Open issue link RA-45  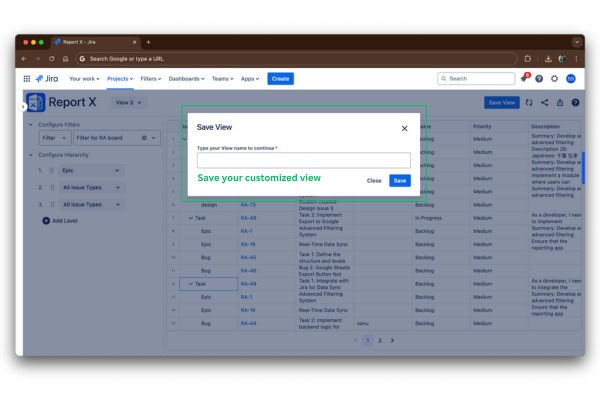click(248, 258)
